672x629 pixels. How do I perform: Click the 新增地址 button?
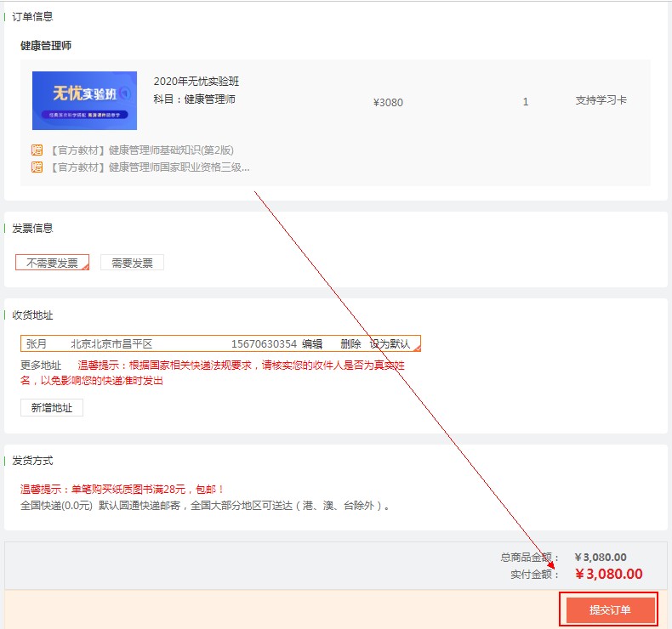coord(52,408)
